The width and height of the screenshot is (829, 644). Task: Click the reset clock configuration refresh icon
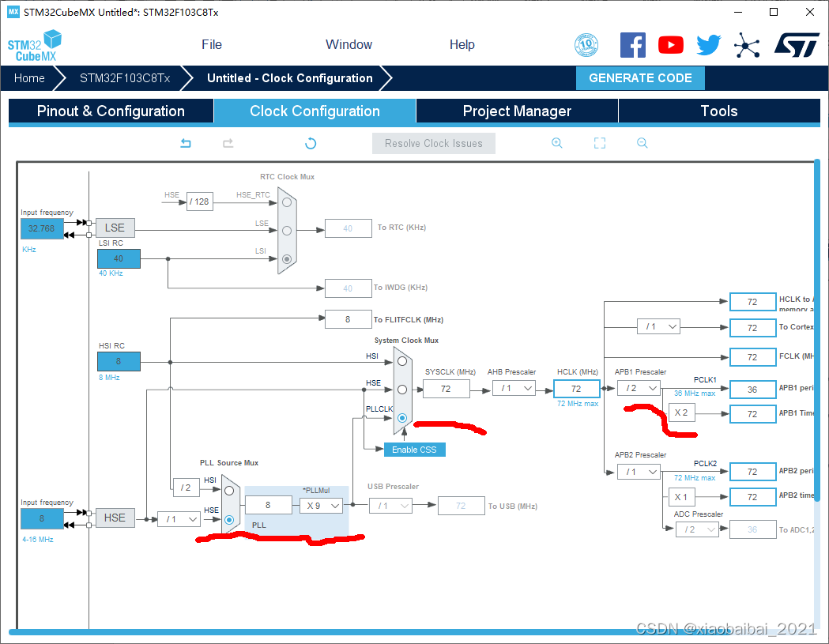tap(311, 143)
